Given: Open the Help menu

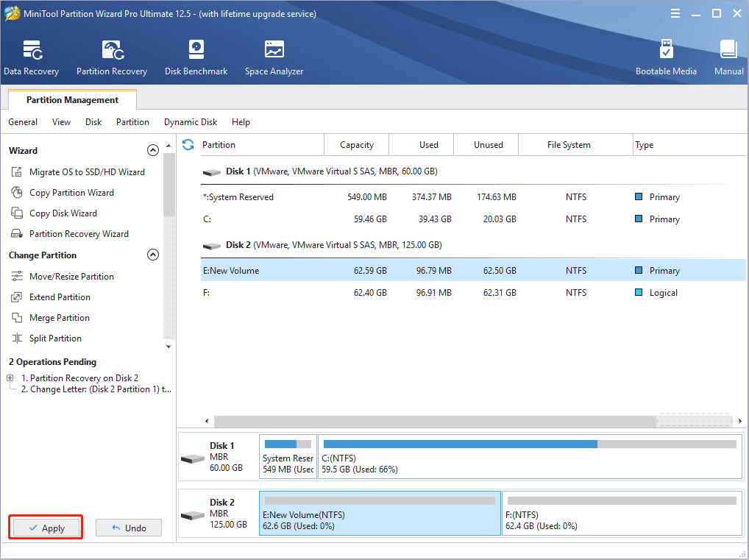Looking at the screenshot, I should pyautogui.click(x=241, y=122).
